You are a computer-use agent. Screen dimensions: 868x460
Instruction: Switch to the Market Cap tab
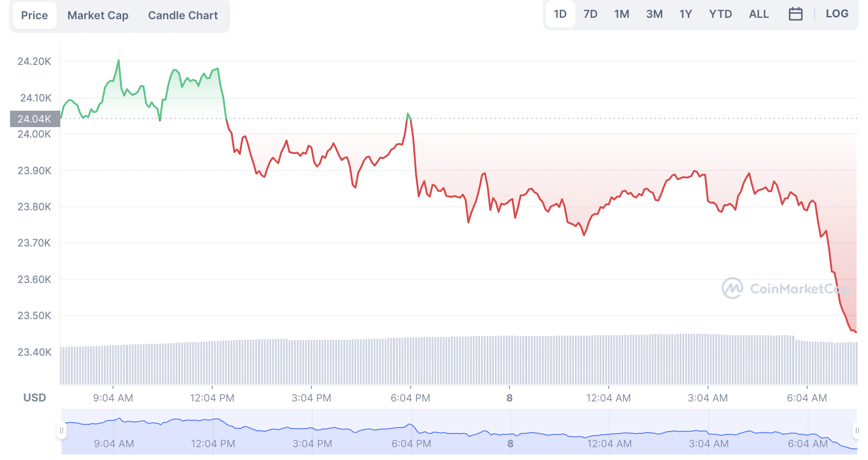[x=98, y=16]
